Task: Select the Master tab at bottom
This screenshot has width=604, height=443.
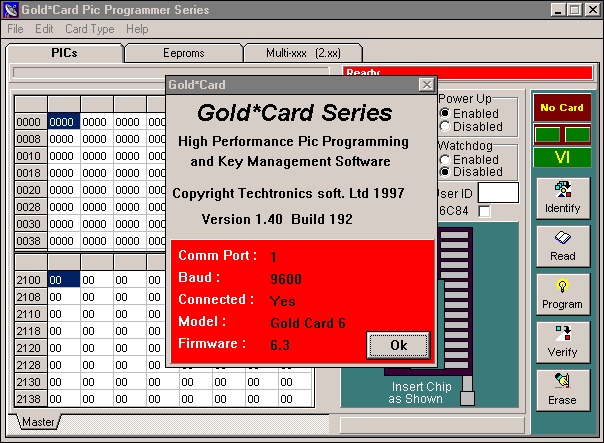Action: pos(38,422)
